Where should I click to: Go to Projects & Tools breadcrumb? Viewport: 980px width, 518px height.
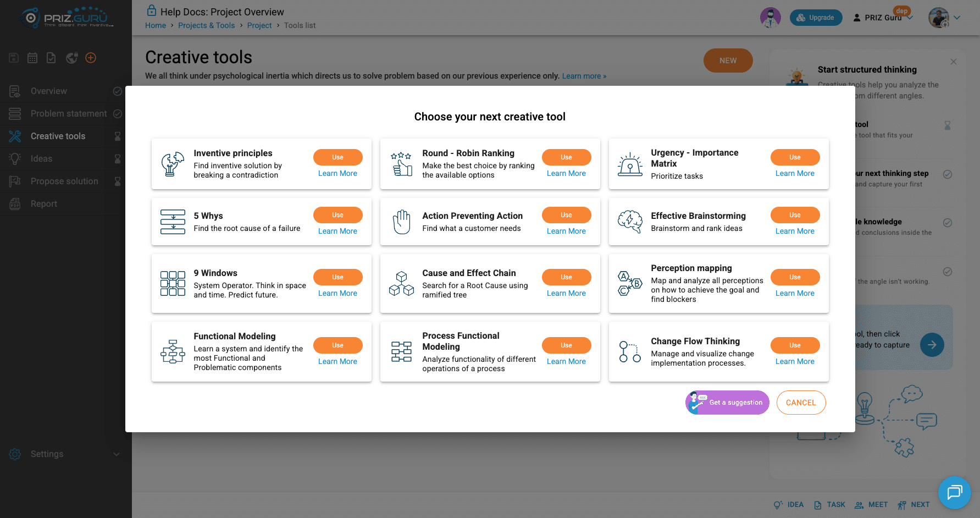(x=206, y=25)
